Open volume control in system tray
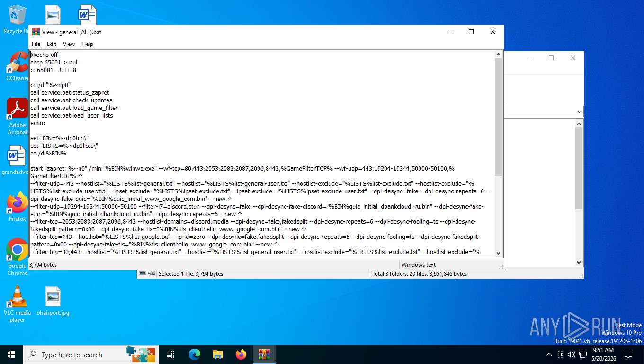The image size is (644, 364). tap(571, 355)
